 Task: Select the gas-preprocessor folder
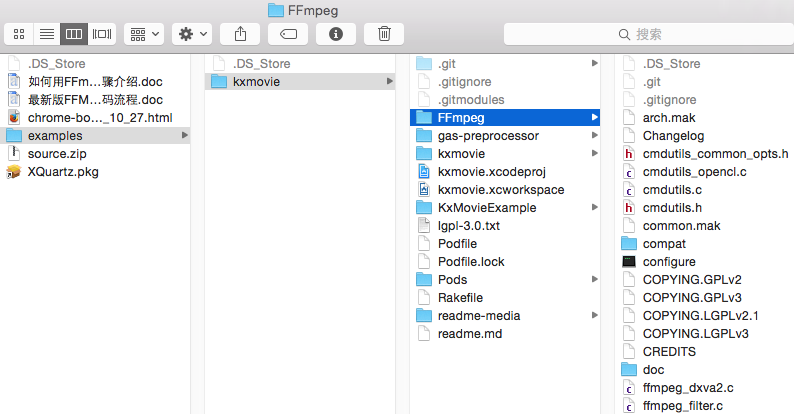506,136
